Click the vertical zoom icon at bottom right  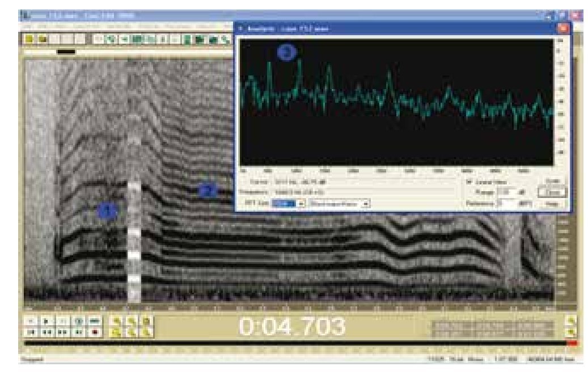coord(571,321)
